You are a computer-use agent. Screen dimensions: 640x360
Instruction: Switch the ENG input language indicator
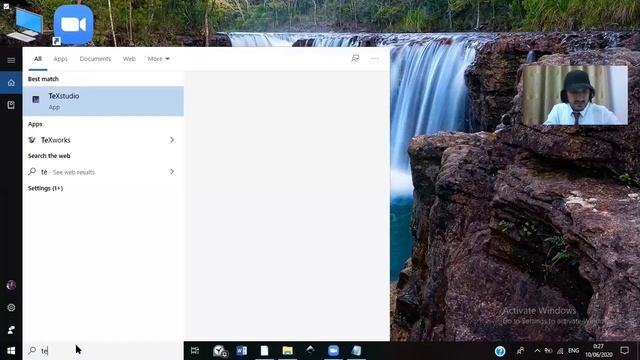click(573, 351)
